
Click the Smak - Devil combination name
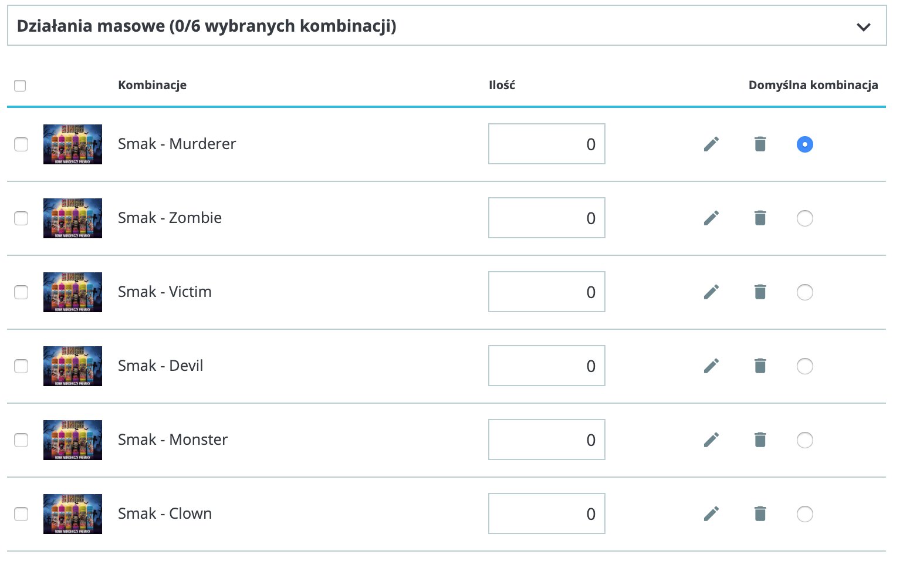pyautogui.click(x=160, y=366)
